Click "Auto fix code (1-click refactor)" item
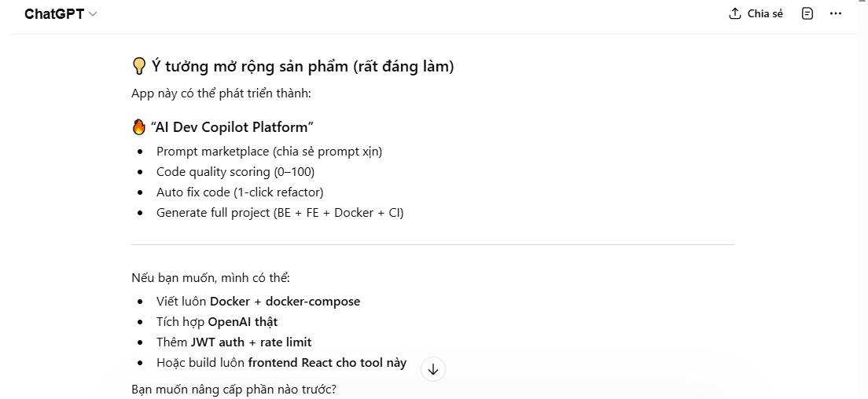868x399 pixels. click(x=240, y=192)
